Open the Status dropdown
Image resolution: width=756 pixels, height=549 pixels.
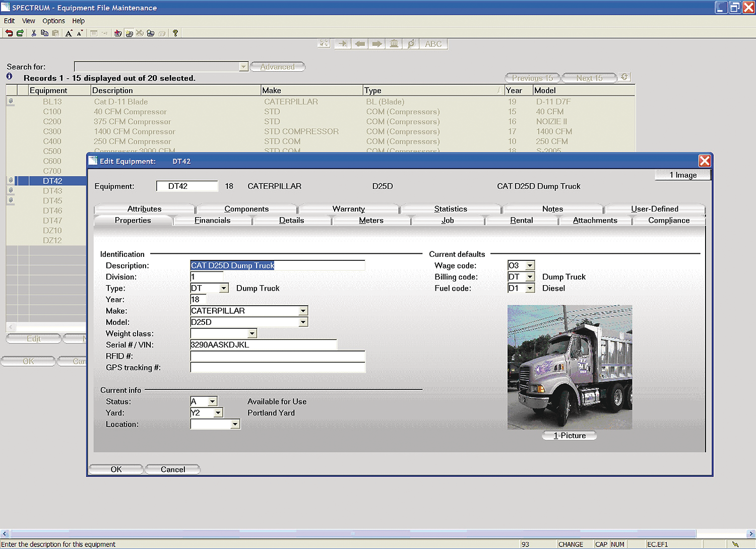pos(213,401)
